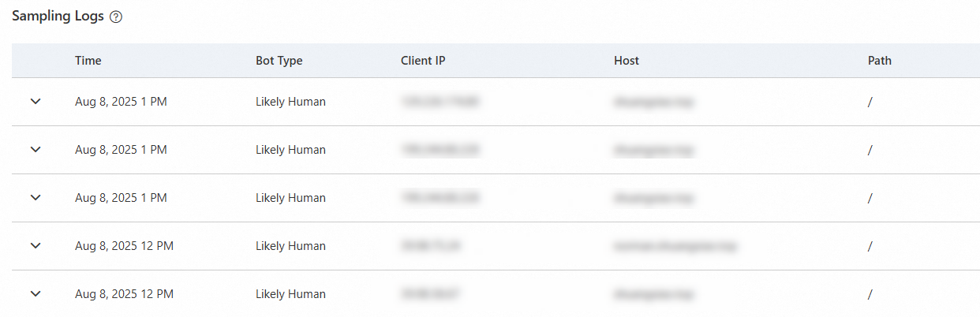Viewport: 980px width, 317px height.
Task: Select the Path column header
Action: pyautogui.click(x=880, y=61)
